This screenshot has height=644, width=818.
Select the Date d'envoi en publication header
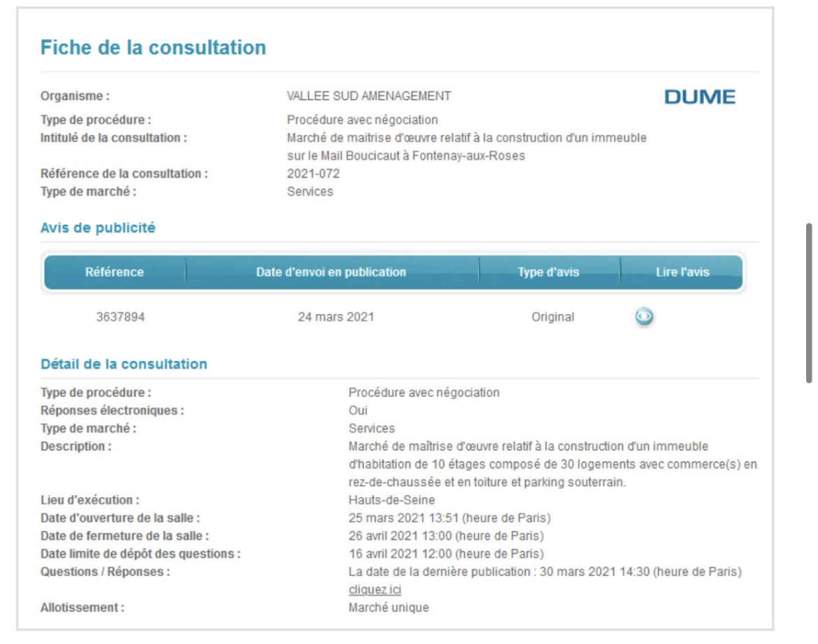tap(331, 272)
